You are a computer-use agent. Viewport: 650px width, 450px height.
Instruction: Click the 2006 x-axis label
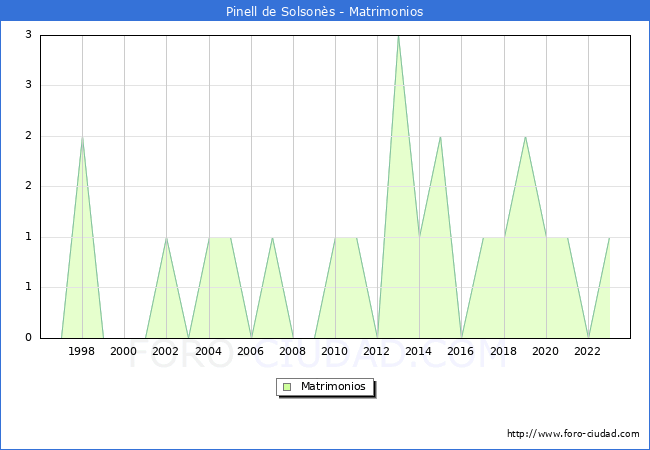click(250, 351)
